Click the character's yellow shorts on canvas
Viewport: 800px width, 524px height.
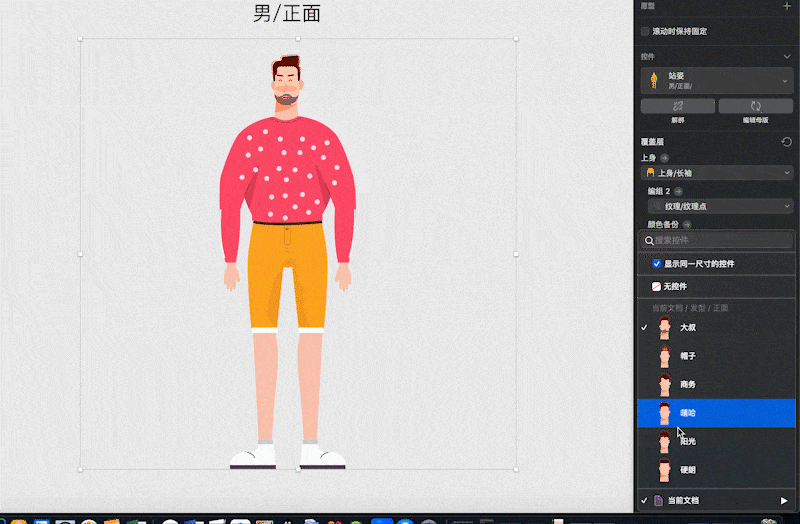287,276
